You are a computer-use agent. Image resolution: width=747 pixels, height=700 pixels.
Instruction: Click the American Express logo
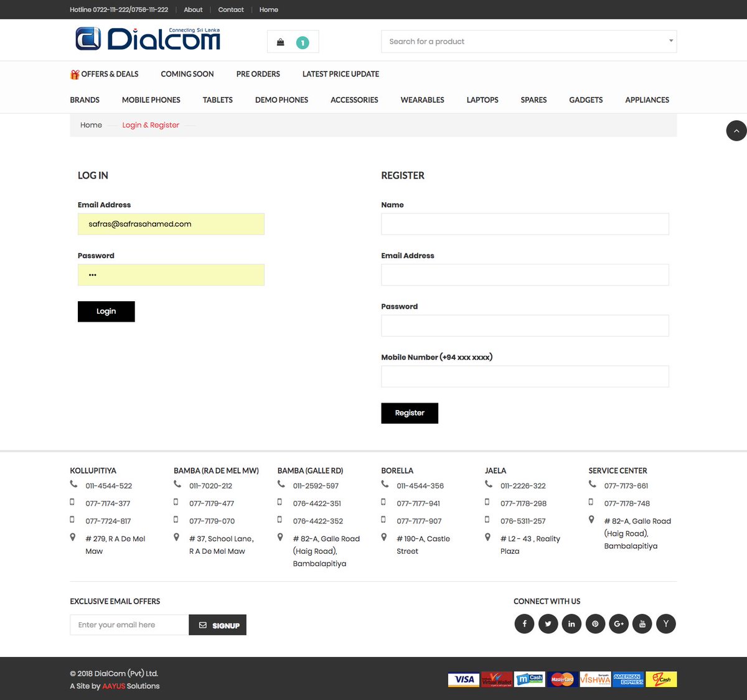pyautogui.click(x=628, y=679)
